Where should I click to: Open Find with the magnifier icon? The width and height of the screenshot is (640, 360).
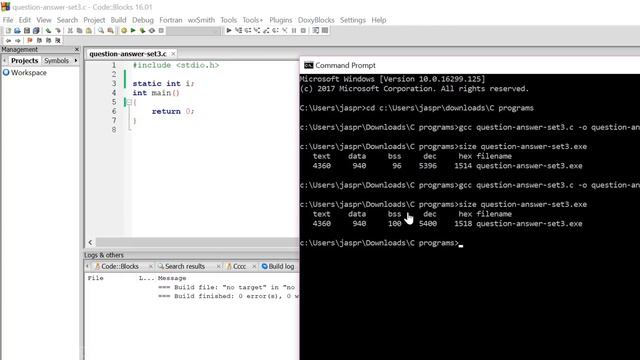[x=101, y=31]
